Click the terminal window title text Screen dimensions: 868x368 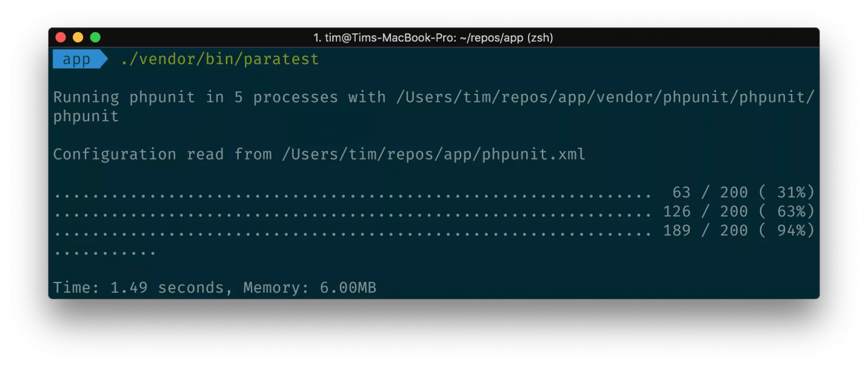click(x=433, y=38)
